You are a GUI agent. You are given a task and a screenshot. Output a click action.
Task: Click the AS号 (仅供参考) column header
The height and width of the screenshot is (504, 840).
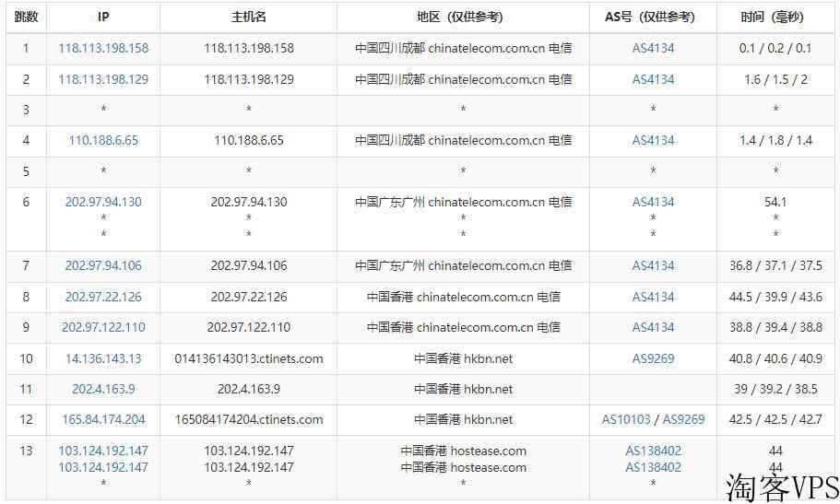[653, 18]
